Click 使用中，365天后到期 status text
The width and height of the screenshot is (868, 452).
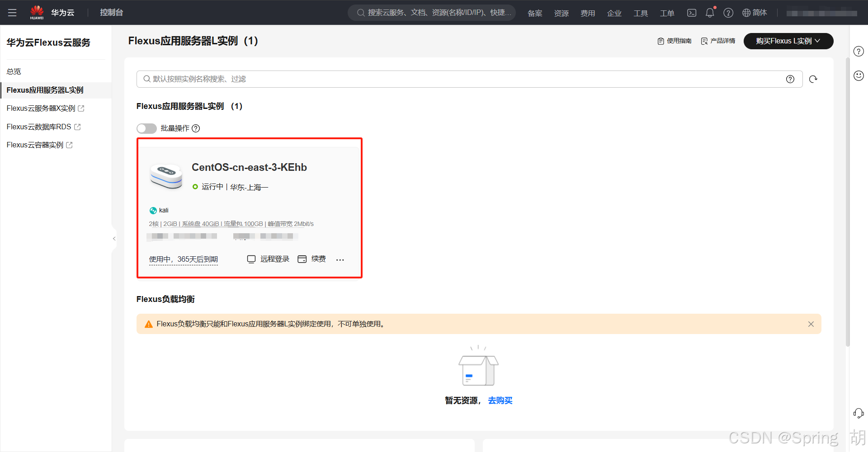184,259
